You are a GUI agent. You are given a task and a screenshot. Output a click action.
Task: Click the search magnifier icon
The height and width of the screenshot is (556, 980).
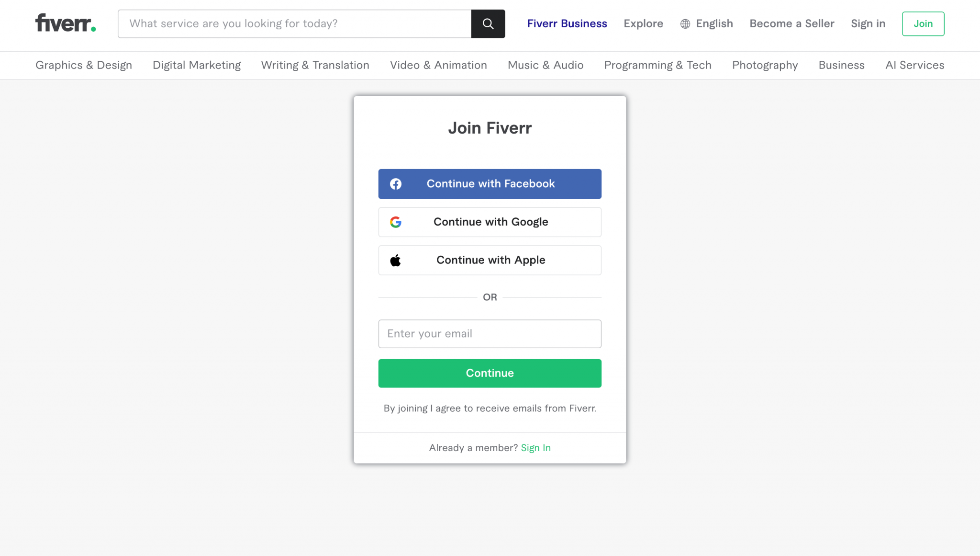488,23
